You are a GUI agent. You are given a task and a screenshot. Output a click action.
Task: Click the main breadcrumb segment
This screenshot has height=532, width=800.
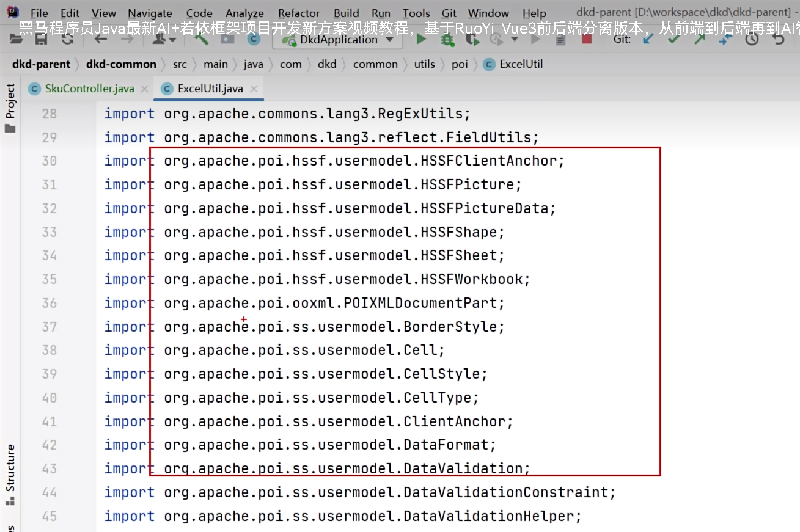coord(216,64)
